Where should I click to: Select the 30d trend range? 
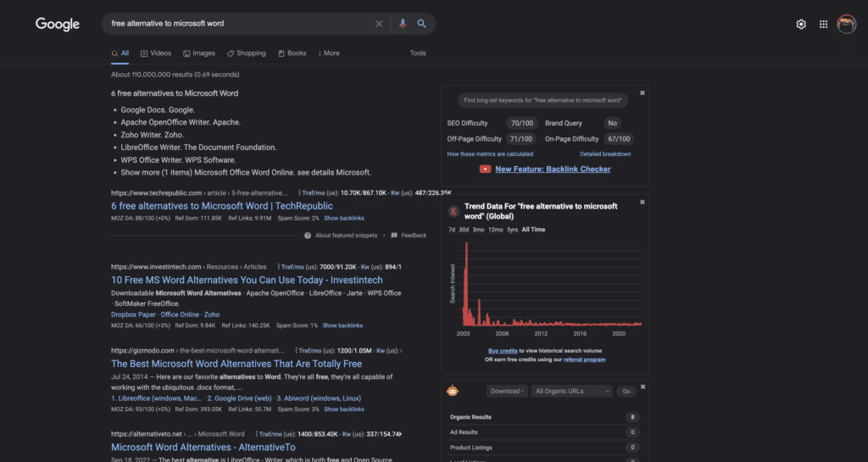click(x=464, y=230)
